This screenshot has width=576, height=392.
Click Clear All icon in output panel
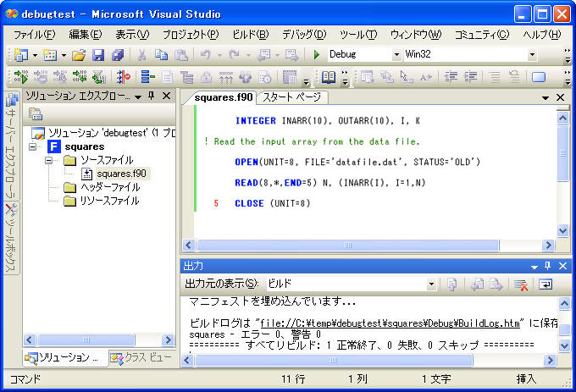point(521,284)
